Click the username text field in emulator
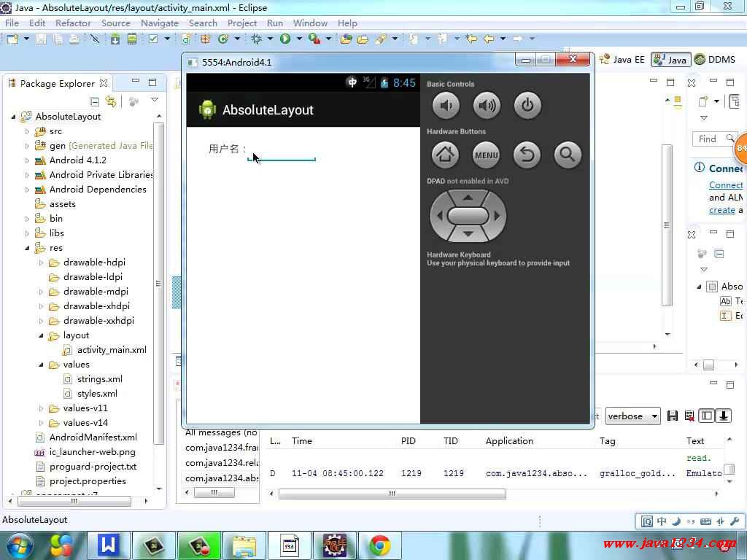 tap(282, 153)
